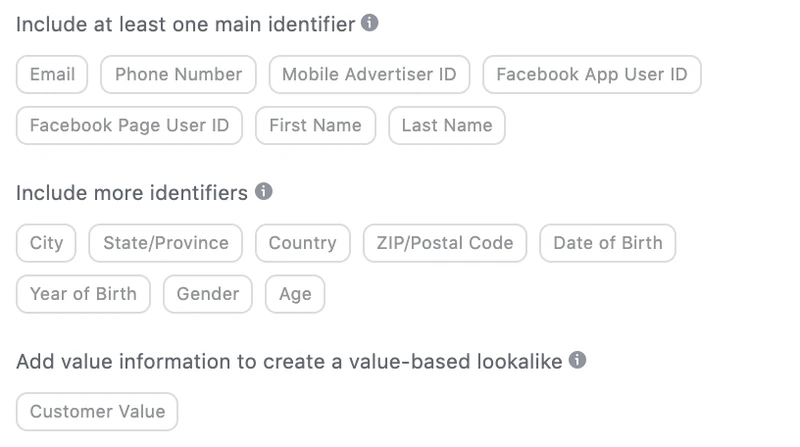Add the City identifier
Image resolution: width=800 pixels, height=447 pixels.
pyautogui.click(x=46, y=243)
